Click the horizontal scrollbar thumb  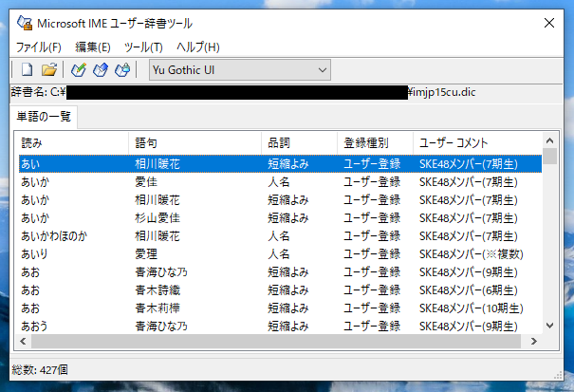276,342
